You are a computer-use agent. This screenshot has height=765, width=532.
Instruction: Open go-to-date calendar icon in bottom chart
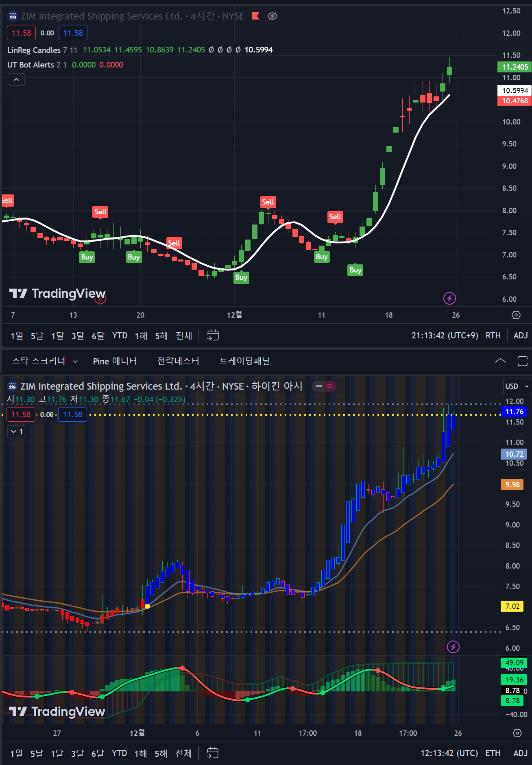[x=212, y=753]
